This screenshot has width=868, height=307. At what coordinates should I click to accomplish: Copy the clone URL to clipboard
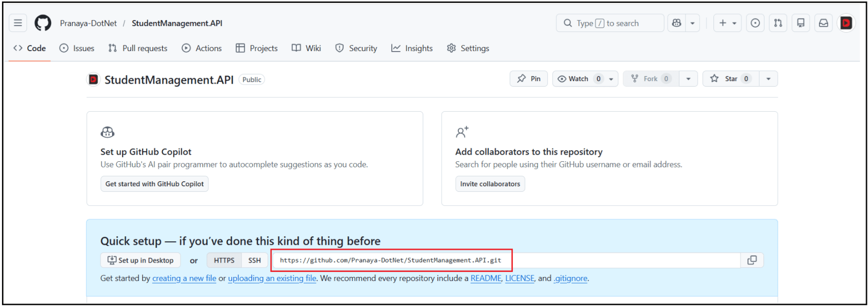pyautogui.click(x=752, y=260)
